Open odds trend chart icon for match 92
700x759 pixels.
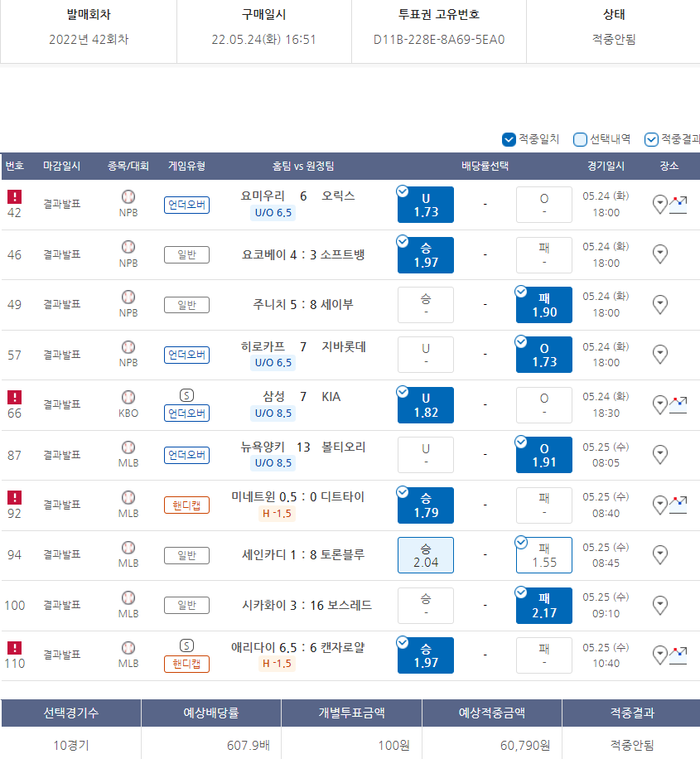[x=678, y=505]
